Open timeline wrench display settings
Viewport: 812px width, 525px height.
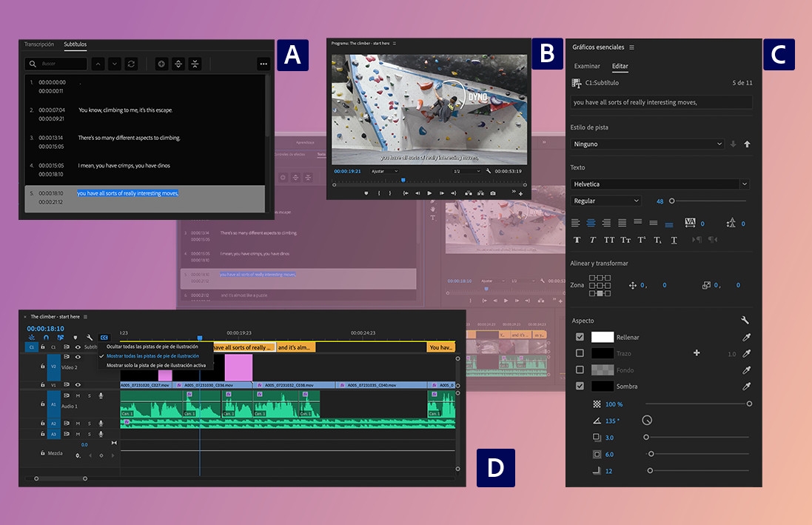(x=90, y=338)
